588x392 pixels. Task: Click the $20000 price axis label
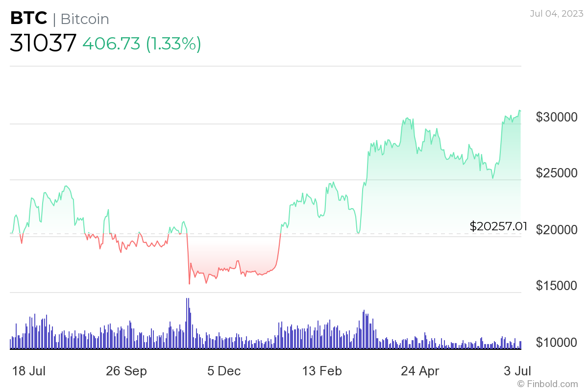557,230
